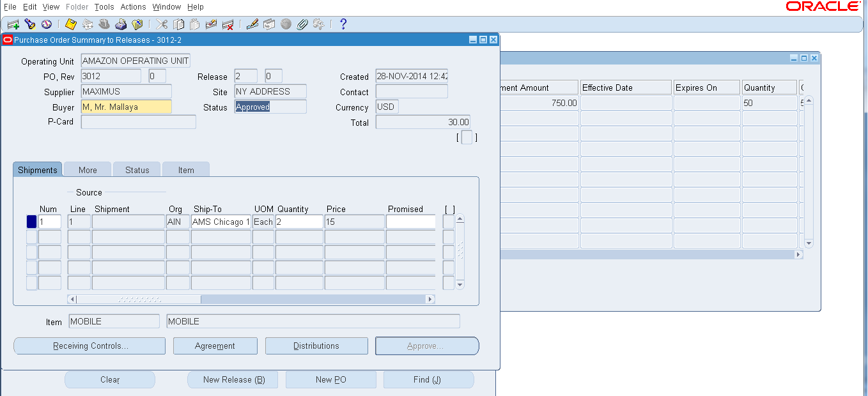Click the Status field showing Approved

[x=270, y=107]
